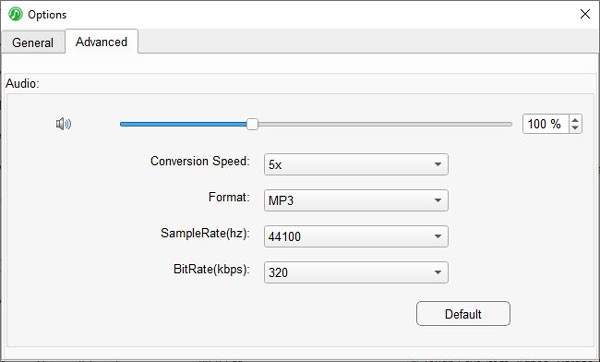Click the Audio: section label
The height and width of the screenshot is (362, 600).
pyautogui.click(x=22, y=83)
